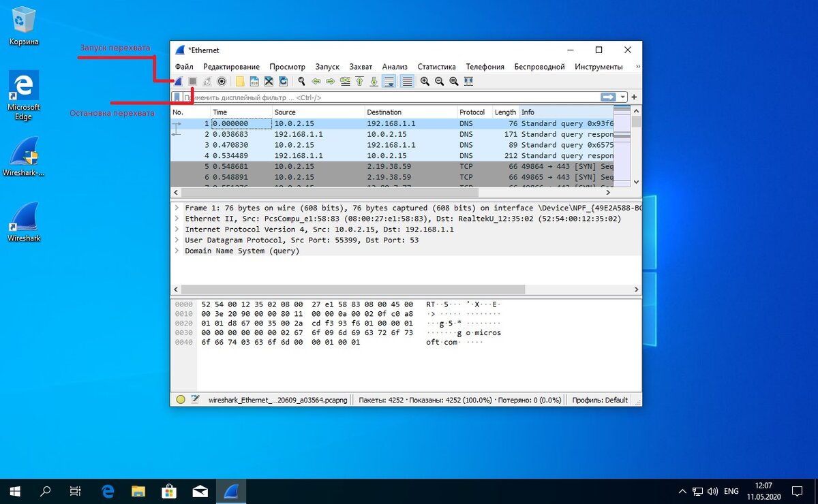Restart the current capture
Image resolution: width=818 pixels, height=504 pixels.
(207, 82)
